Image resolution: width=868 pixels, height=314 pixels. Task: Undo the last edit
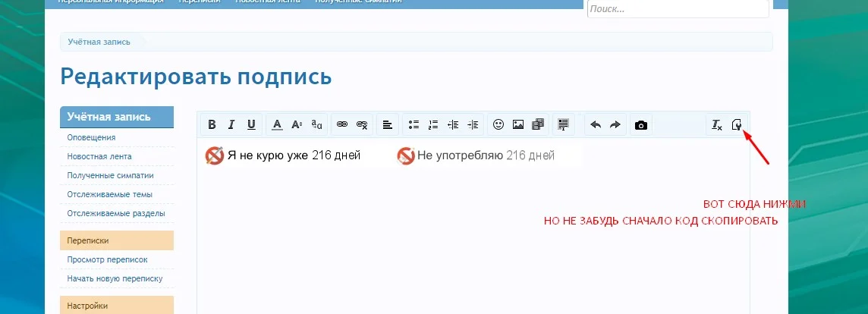click(596, 124)
